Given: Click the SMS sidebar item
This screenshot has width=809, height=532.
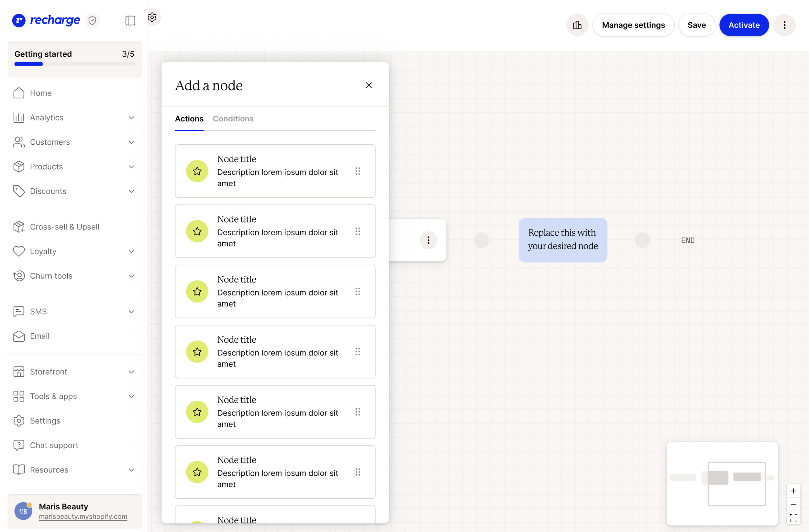Looking at the screenshot, I should tap(74, 311).
